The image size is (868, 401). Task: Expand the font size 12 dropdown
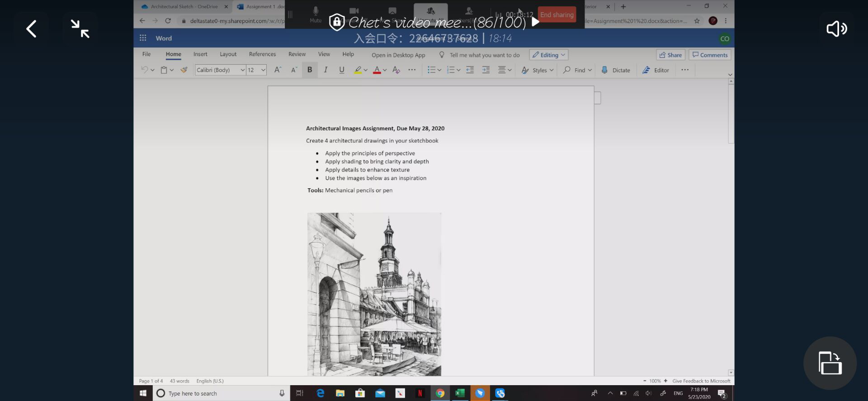coord(263,70)
